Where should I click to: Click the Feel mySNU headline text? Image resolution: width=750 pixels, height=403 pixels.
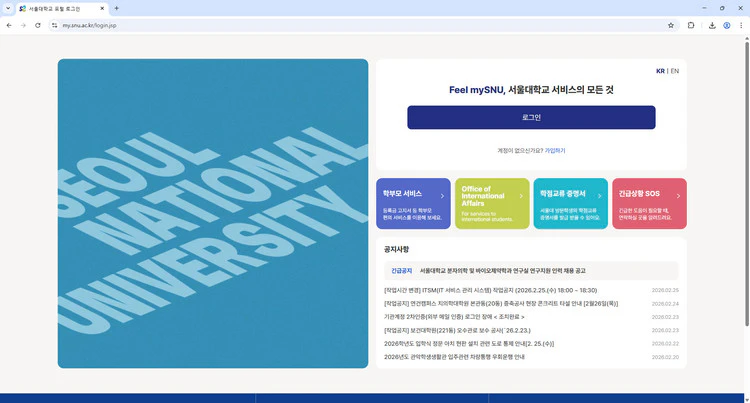531,89
